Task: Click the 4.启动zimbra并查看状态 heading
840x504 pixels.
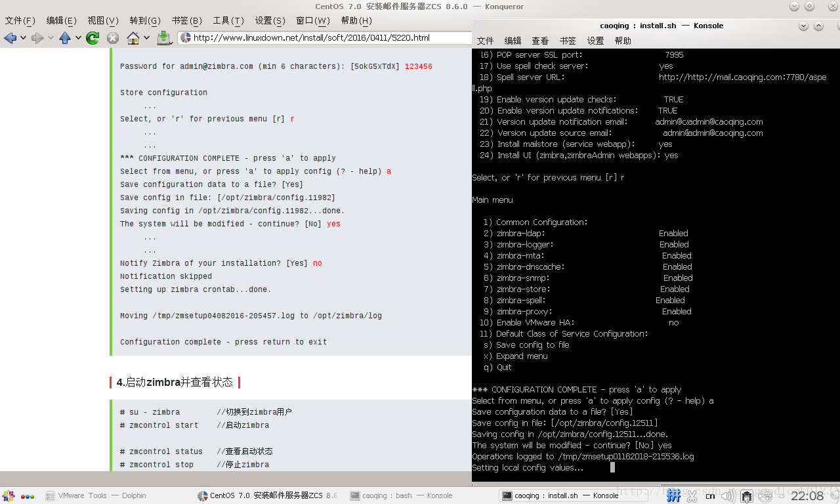Action: 175,382
